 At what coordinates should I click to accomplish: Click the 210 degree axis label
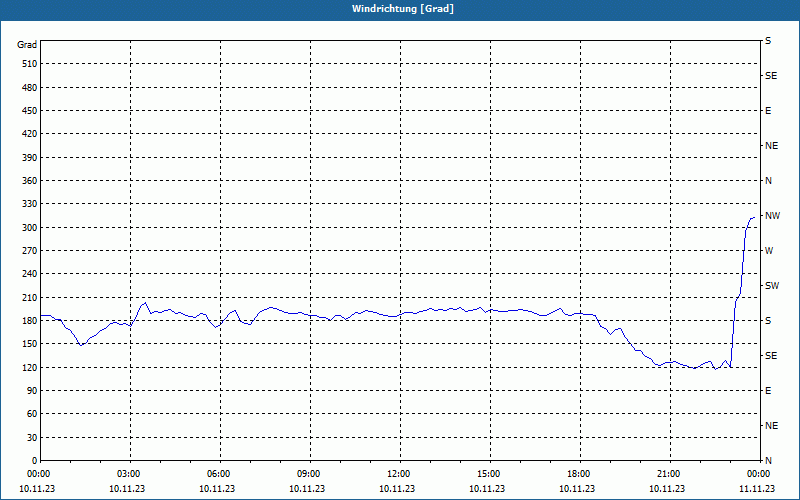30,297
